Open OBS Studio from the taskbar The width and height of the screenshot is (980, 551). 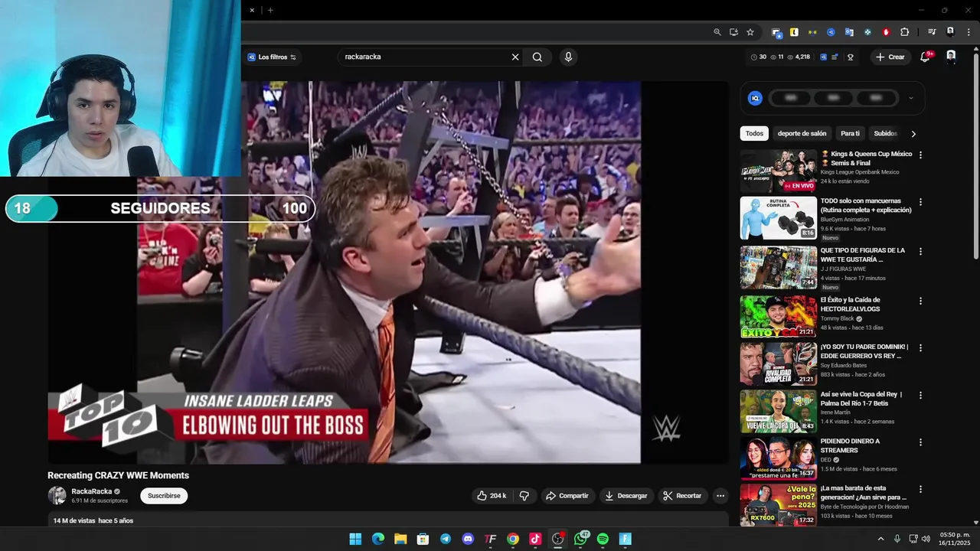click(557, 539)
